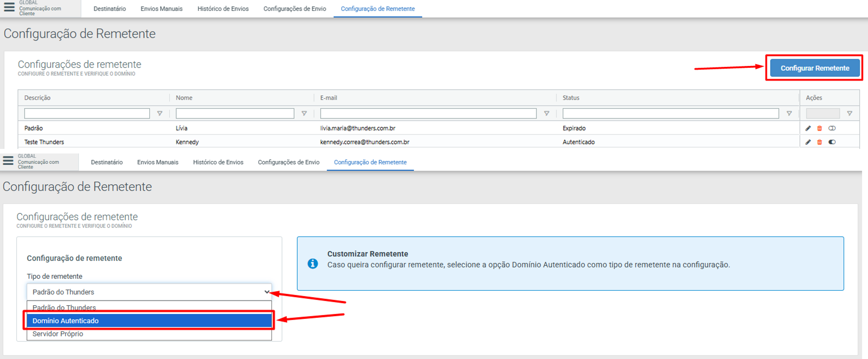Edit the Teste Thunders sender

pos(808,142)
